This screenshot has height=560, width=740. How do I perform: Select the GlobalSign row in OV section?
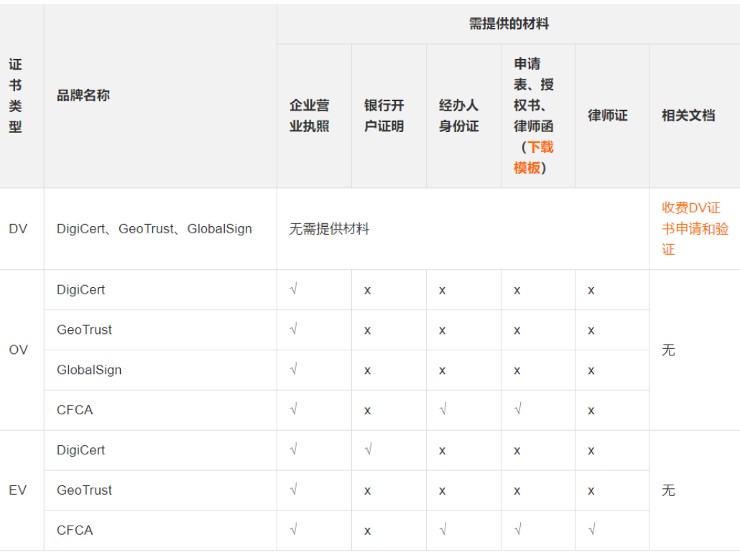pyautogui.click(x=89, y=370)
